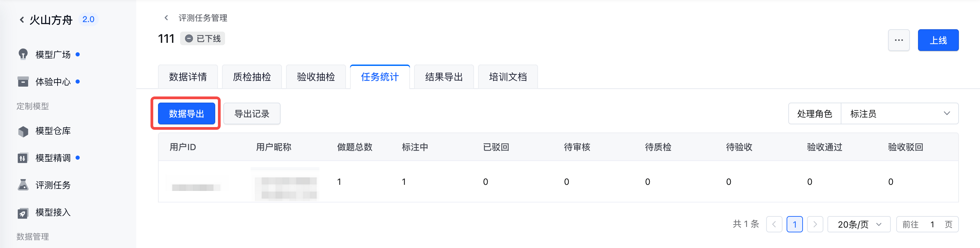Click the 导出记录 button
This screenshot has height=248, width=980.
click(252, 113)
